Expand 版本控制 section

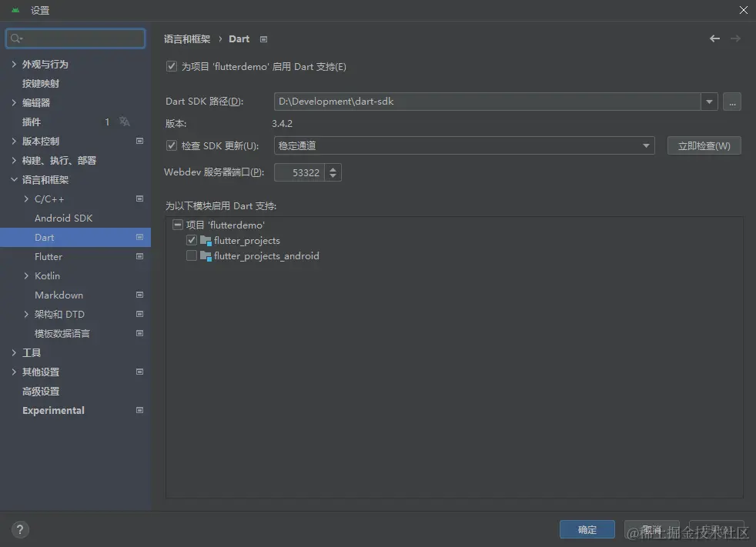coord(14,142)
